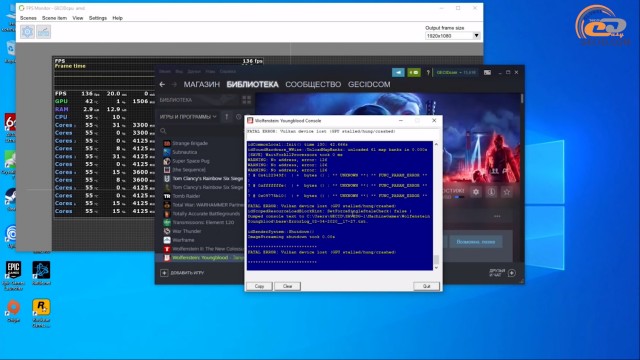Click the scrollbar thumb in the console log
Viewport: 640px width, 360px height.
coord(436,259)
